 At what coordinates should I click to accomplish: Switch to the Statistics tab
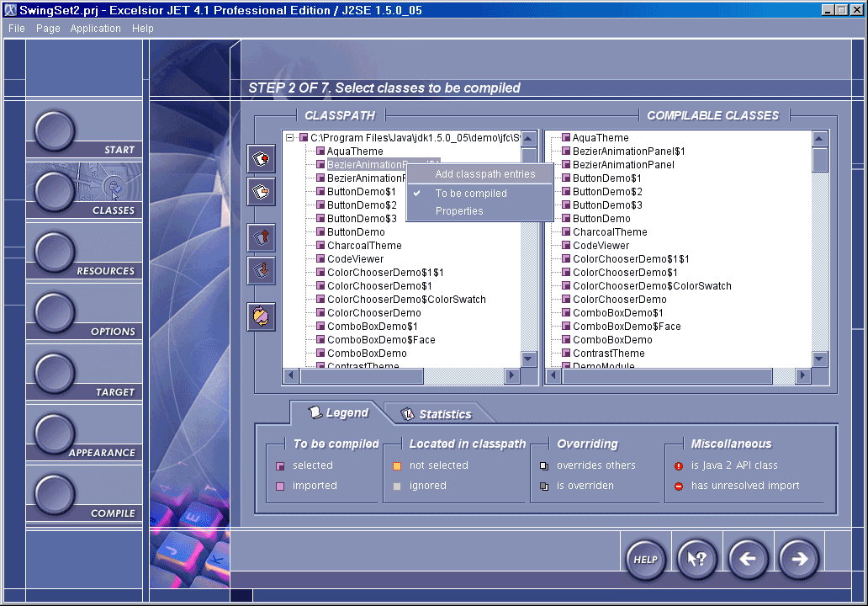(x=438, y=414)
